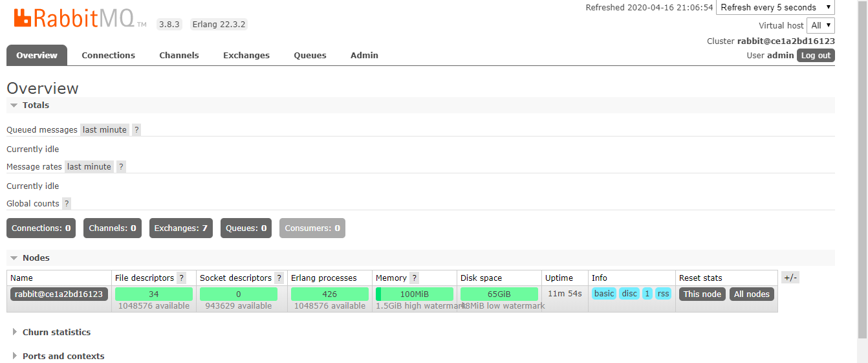Click the info tag labeled 1
Screen dimensions: 868x363
tap(647, 294)
